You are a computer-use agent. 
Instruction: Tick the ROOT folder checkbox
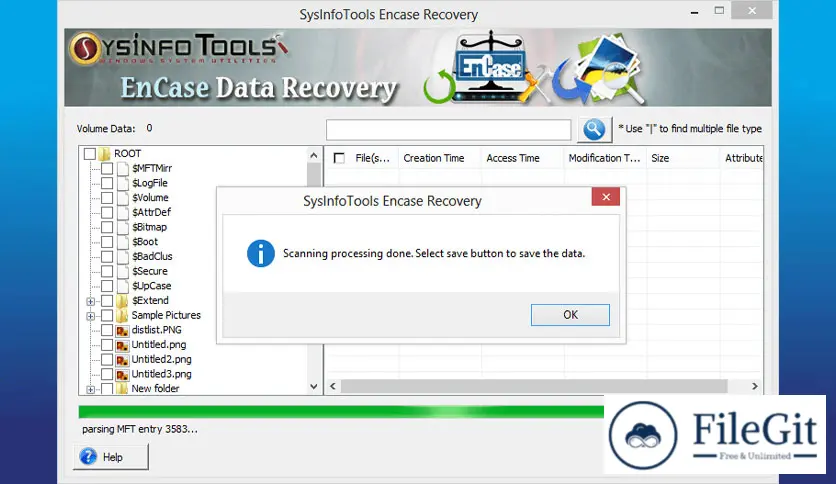[x=90, y=154]
